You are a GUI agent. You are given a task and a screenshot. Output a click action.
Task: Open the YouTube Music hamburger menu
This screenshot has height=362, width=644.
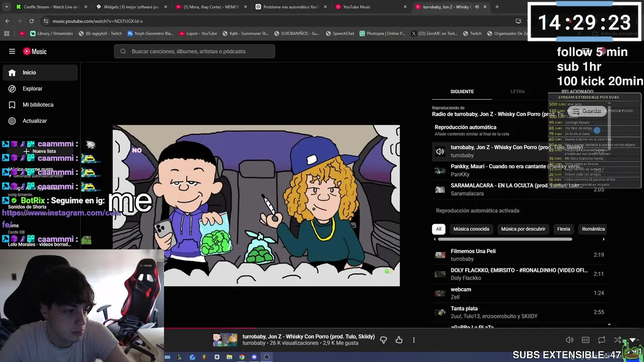pos(12,51)
